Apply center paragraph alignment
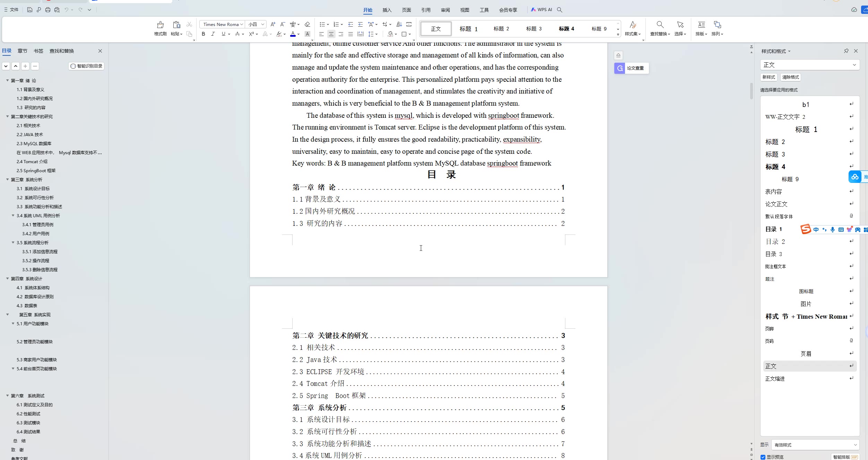This screenshot has height=460, width=868. 331,34
